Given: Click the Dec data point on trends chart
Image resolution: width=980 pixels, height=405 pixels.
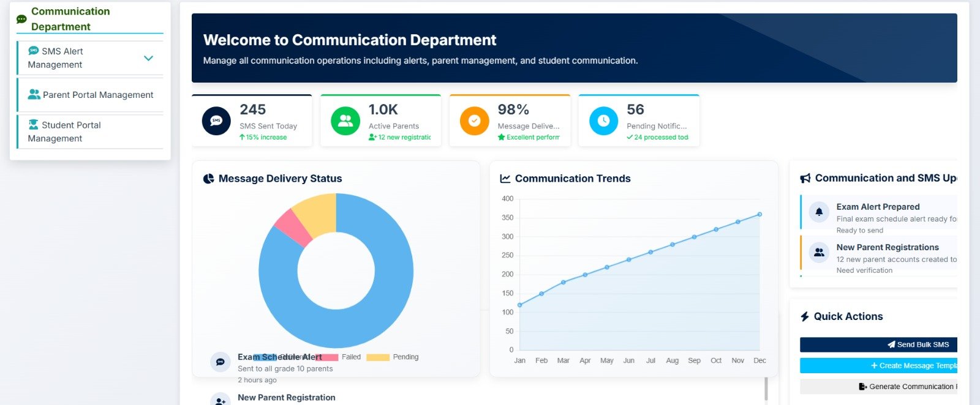Looking at the screenshot, I should point(759,214).
